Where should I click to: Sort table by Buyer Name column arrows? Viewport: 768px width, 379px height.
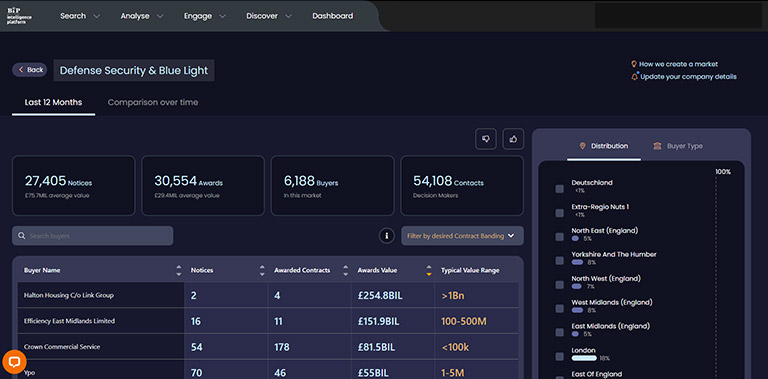(178, 270)
